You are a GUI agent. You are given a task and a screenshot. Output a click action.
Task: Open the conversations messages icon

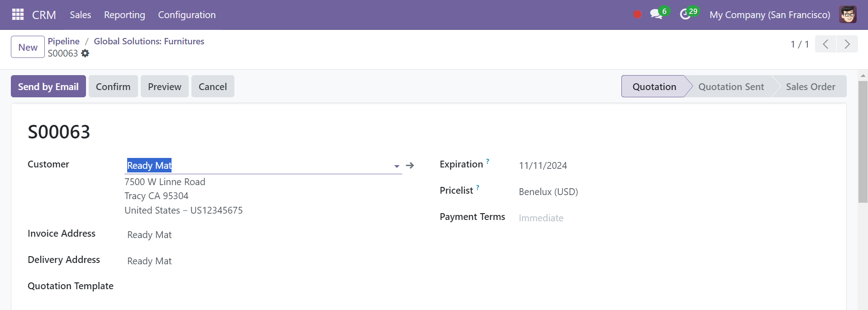pyautogui.click(x=656, y=14)
